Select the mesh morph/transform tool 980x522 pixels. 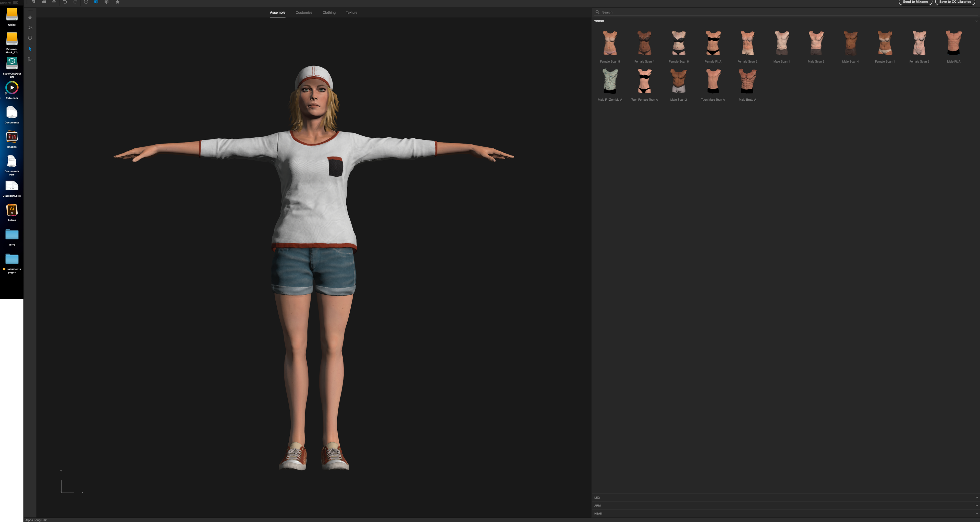30,59
